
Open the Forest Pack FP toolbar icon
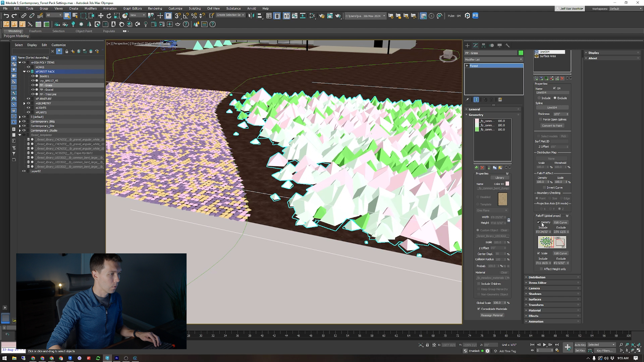tap(6, 24)
